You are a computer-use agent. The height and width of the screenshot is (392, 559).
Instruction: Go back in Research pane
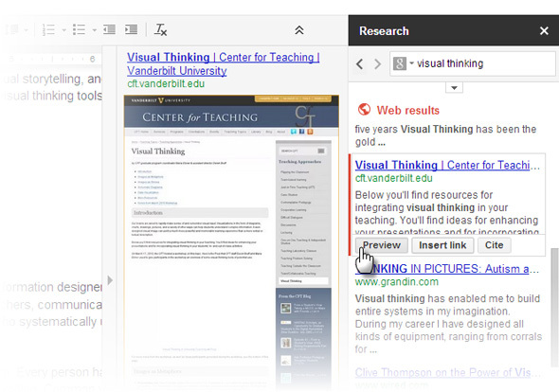point(360,64)
